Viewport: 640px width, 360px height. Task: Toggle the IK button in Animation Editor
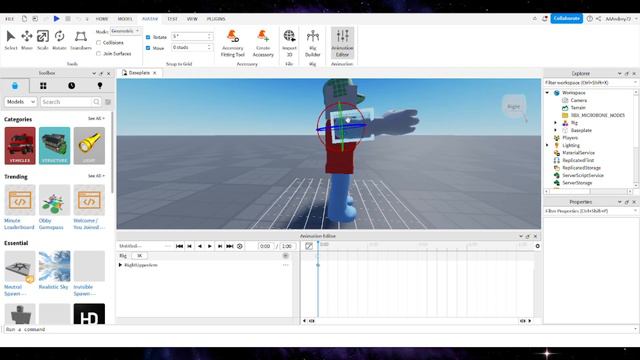(x=139, y=256)
